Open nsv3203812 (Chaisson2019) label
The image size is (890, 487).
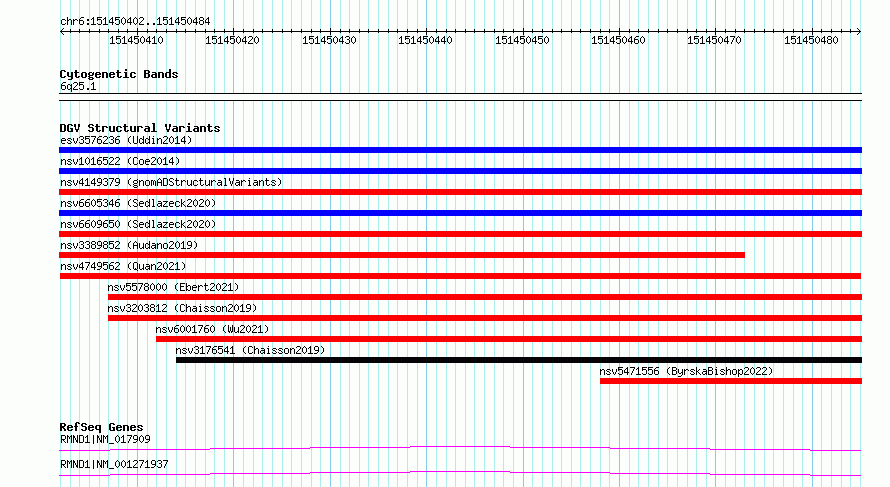click(182, 308)
